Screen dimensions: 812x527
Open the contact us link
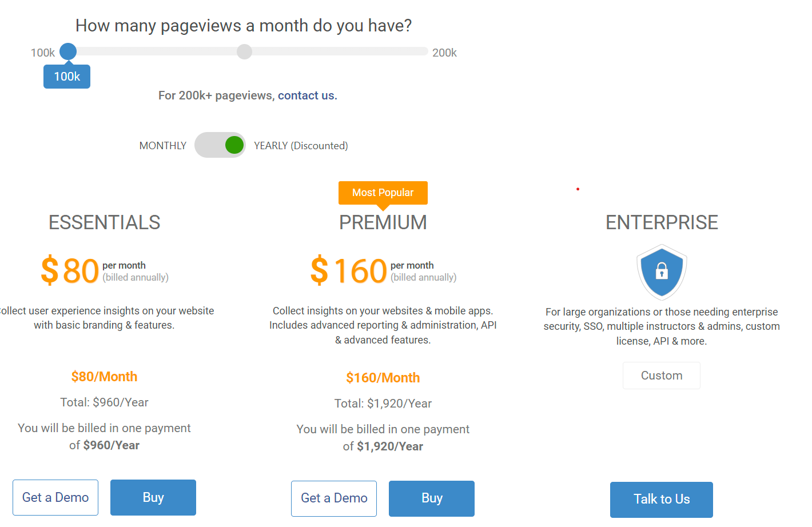[x=307, y=95]
